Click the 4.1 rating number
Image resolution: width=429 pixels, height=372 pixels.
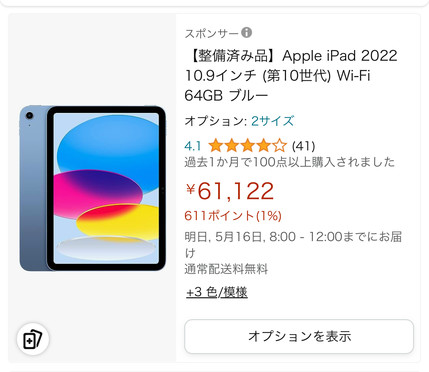pos(193,146)
